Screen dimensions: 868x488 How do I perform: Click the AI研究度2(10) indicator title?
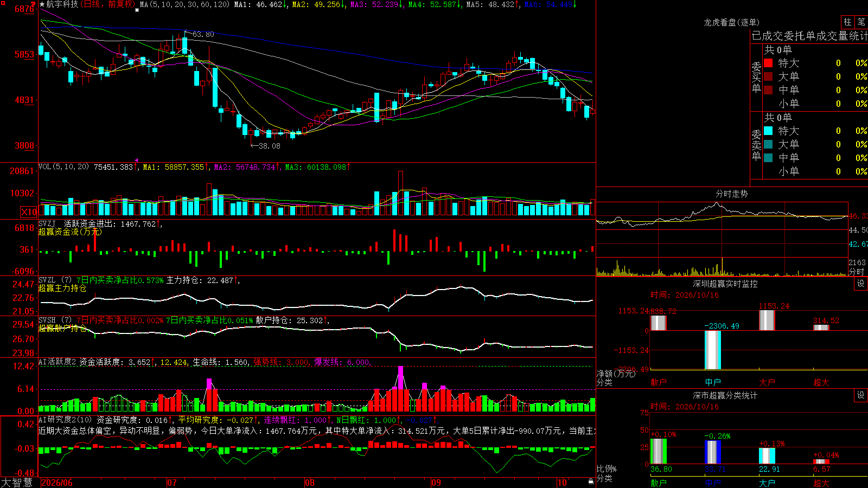click(x=65, y=420)
